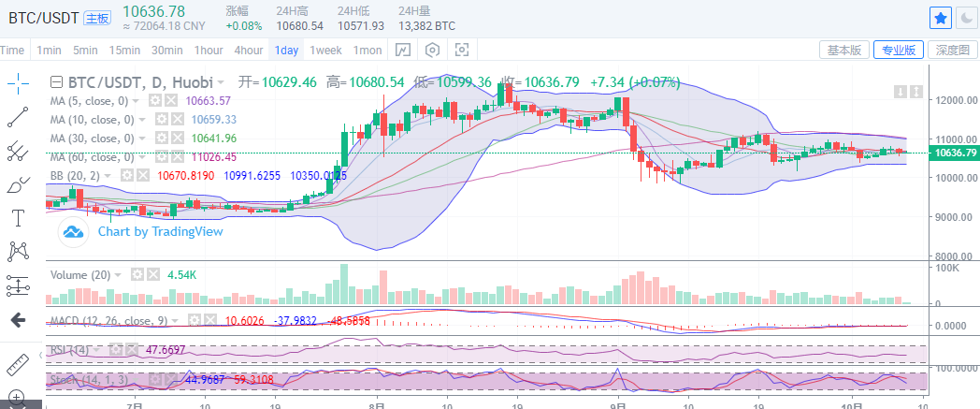Toggle the favorite star button
Screen dimensions: 980x409
pyautogui.click(x=940, y=19)
